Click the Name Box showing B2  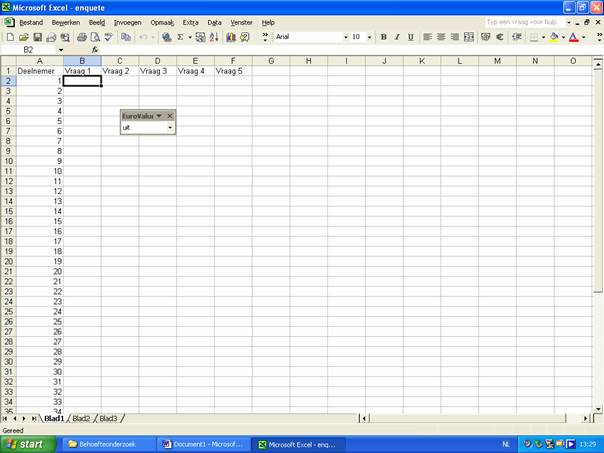pyautogui.click(x=30, y=50)
